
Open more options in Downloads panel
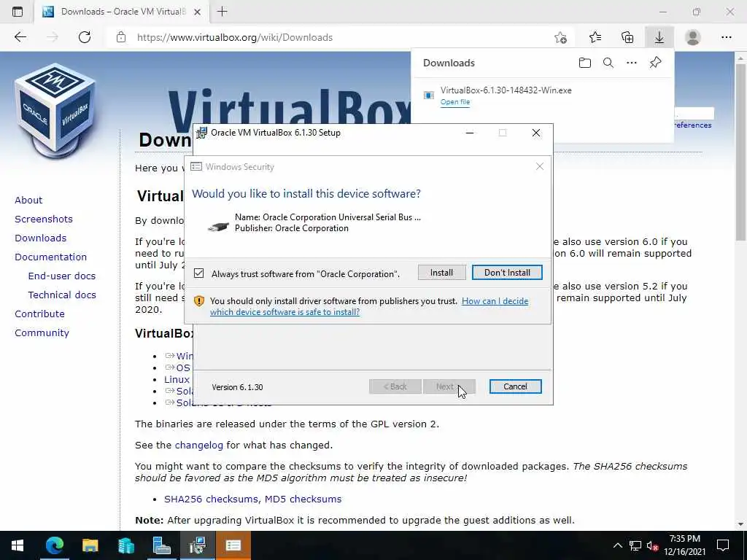click(632, 63)
